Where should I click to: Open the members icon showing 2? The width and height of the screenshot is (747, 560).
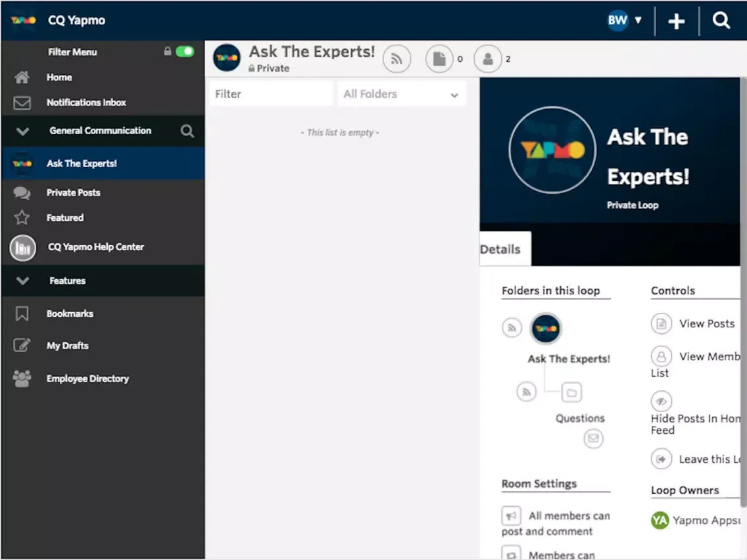coord(487,59)
